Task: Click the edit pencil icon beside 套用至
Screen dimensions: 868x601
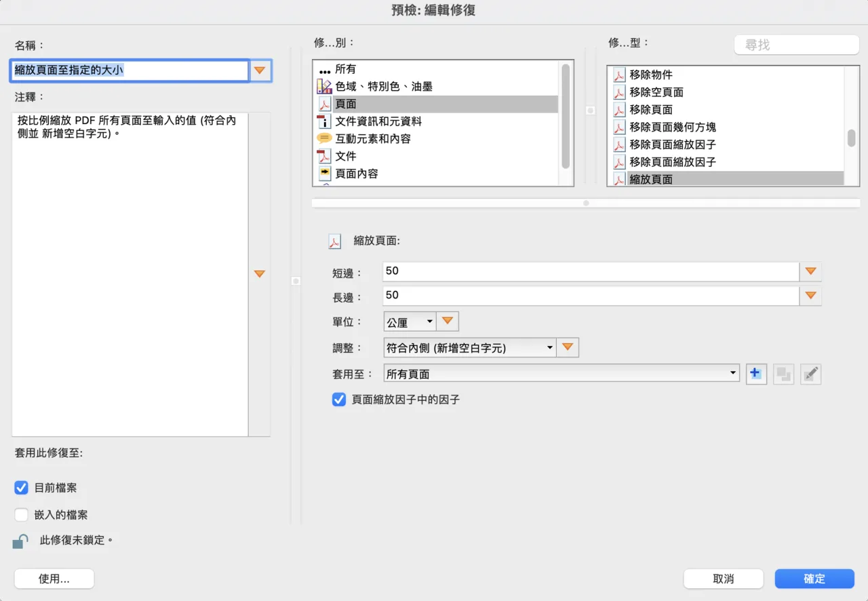Action: tap(811, 374)
